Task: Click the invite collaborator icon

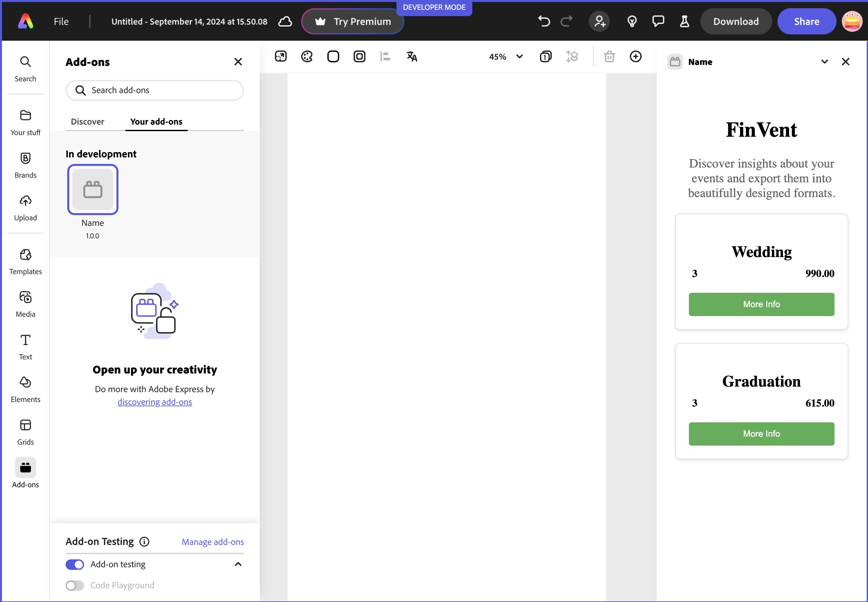Action: click(599, 21)
